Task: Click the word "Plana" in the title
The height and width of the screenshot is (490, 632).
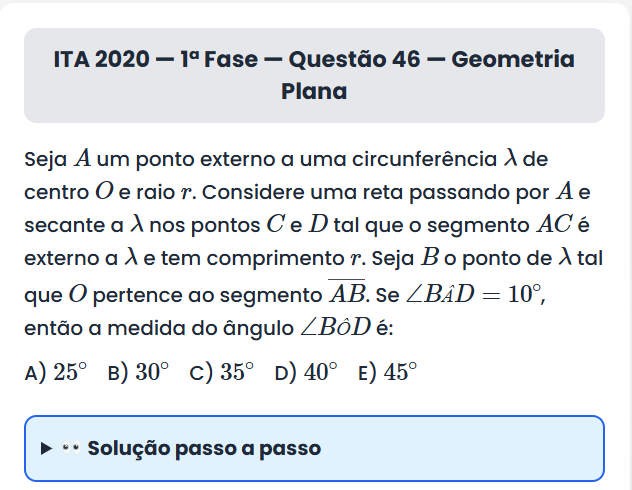Action: (314, 92)
